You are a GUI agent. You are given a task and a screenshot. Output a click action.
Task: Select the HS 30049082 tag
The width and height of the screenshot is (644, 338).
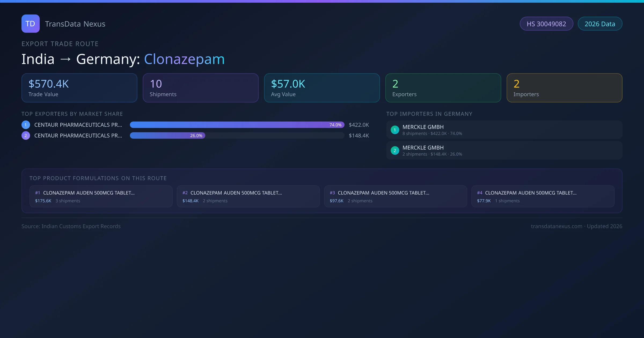546,24
